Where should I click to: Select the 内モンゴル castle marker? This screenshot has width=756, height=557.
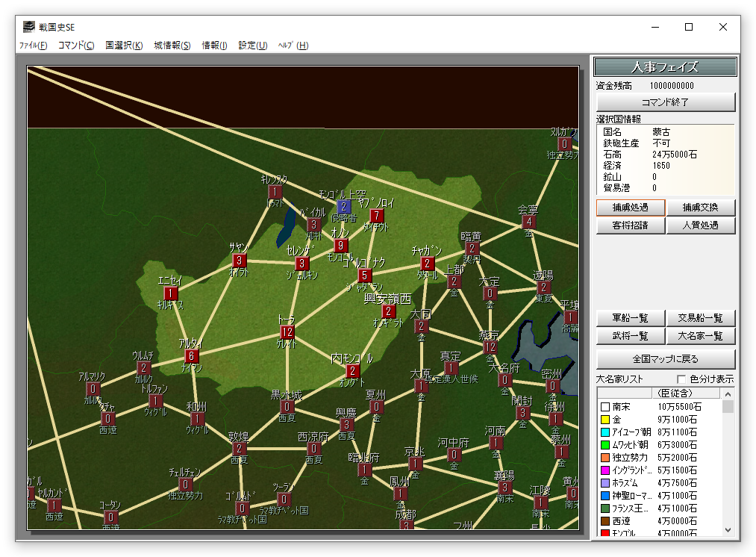pyautogui.click(x=353, y=371)
